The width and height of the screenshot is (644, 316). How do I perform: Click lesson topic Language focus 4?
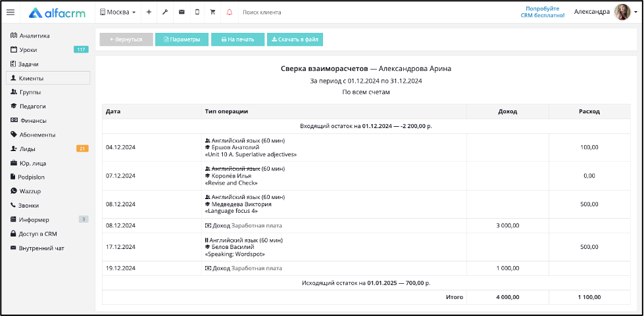(x=231, y=211)
